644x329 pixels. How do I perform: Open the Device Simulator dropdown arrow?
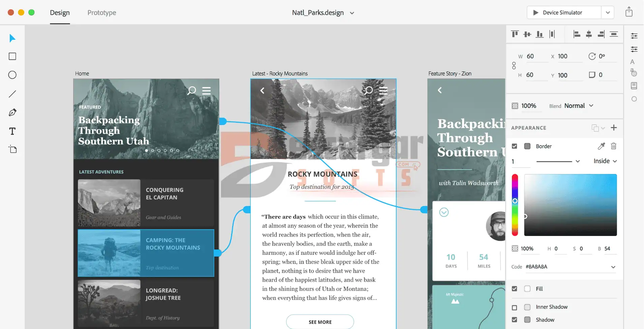[x=608, y=13]
